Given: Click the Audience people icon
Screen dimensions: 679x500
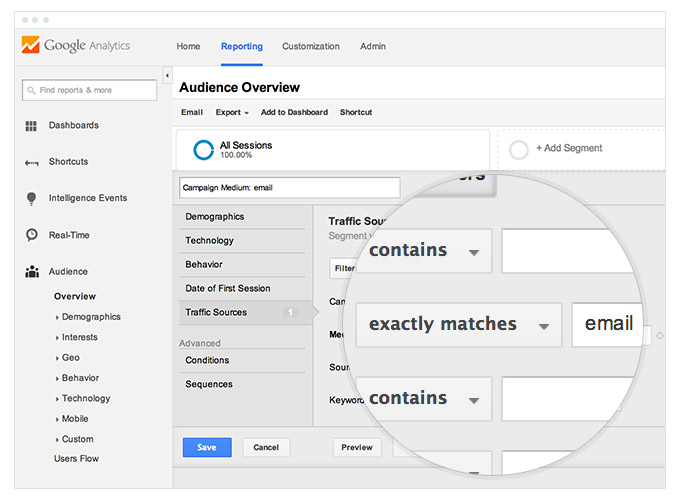Looking at the screenshot, I should (32, 271).
